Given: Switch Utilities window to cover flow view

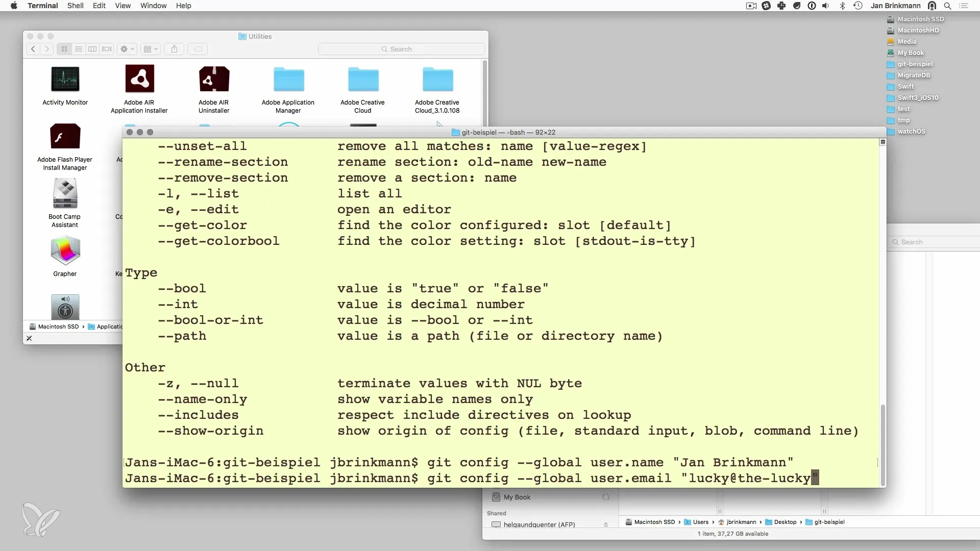Looking at the screenshot, I should 107,49.
